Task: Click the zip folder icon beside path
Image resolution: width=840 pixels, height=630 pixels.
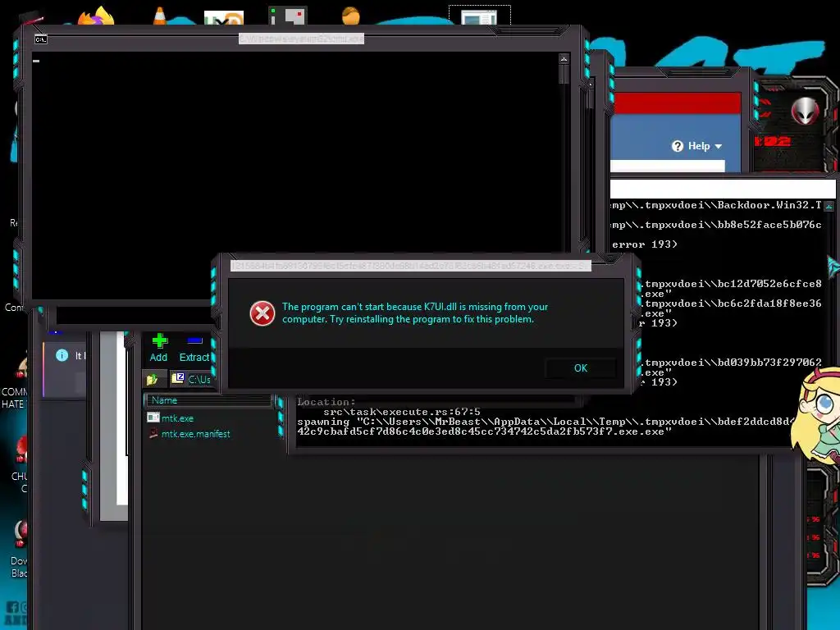Action: point(177,379)
